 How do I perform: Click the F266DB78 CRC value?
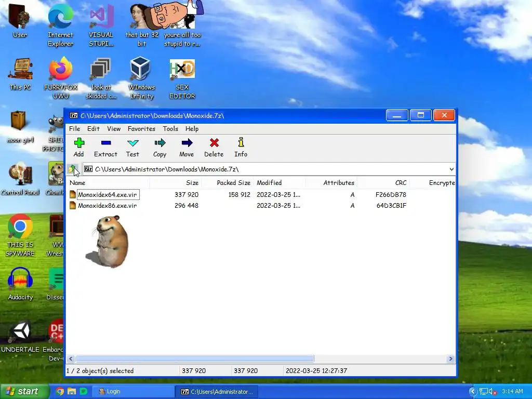coord(391,194)
